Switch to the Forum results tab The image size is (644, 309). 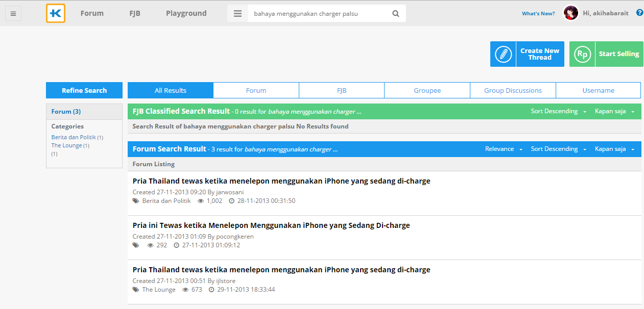coord(256,90)
